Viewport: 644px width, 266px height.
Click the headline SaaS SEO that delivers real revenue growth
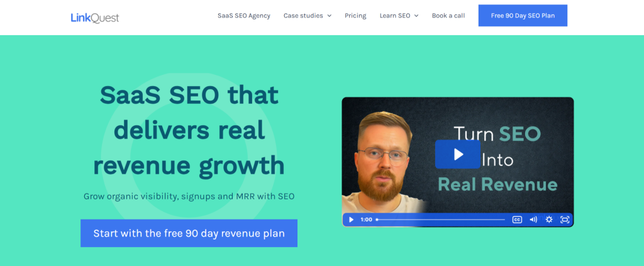pos(189,130)
